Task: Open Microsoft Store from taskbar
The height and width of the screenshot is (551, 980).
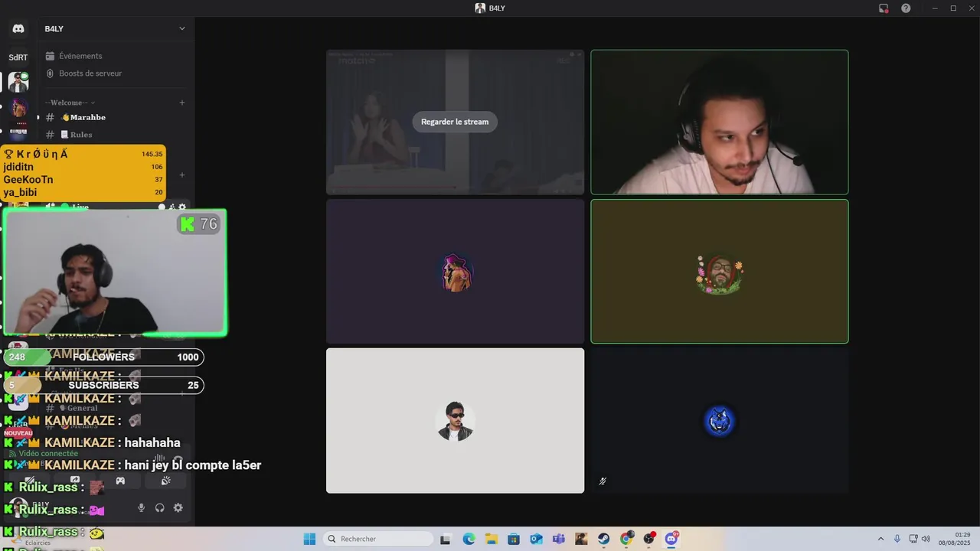Action: point(514,539)
